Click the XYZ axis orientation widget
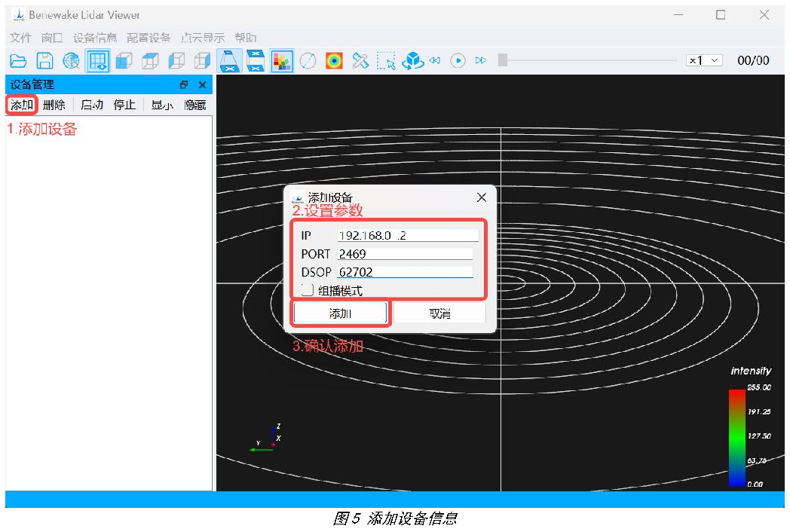Screen dimensions: 790x532 [267, 439]
